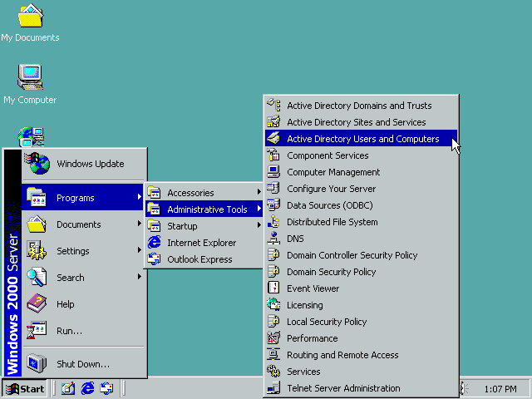Select Computer Management from Administrative Tools

click(332, 172)
